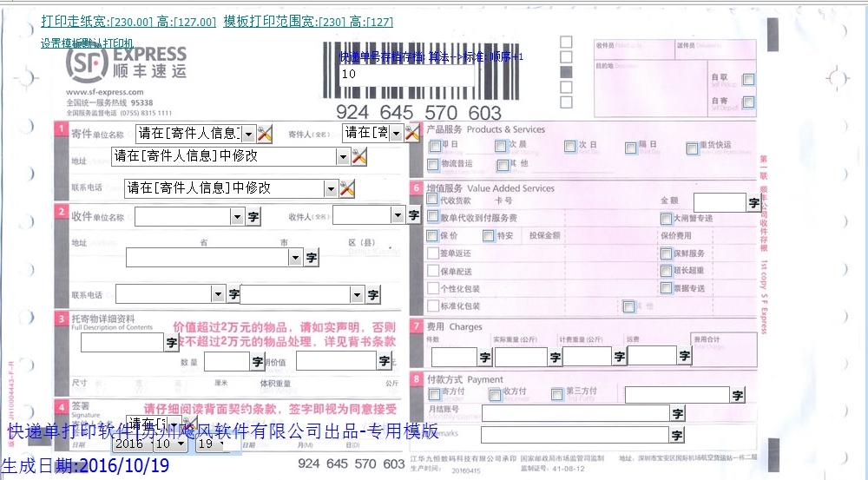
Task: Open 打印走纸宽 paper size link
Action: point(128,22)
